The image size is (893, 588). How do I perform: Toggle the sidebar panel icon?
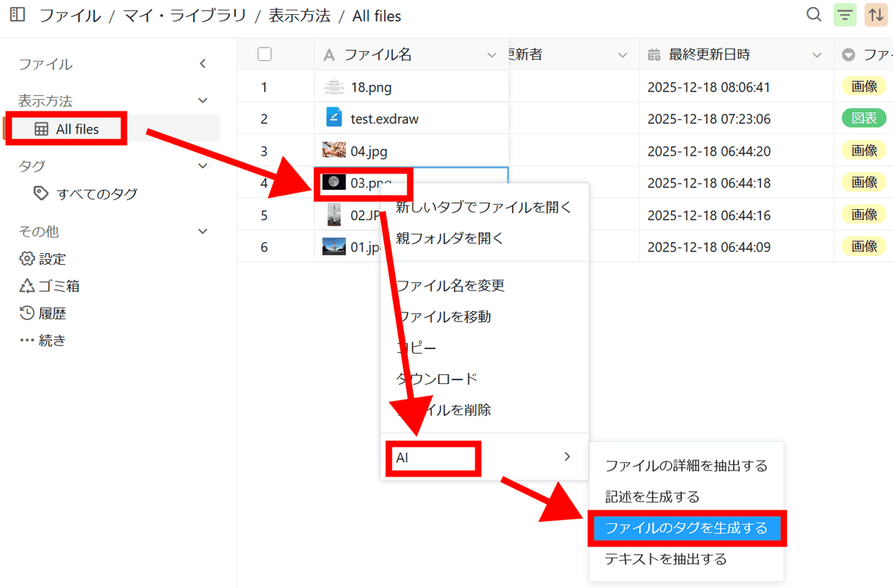17,15
